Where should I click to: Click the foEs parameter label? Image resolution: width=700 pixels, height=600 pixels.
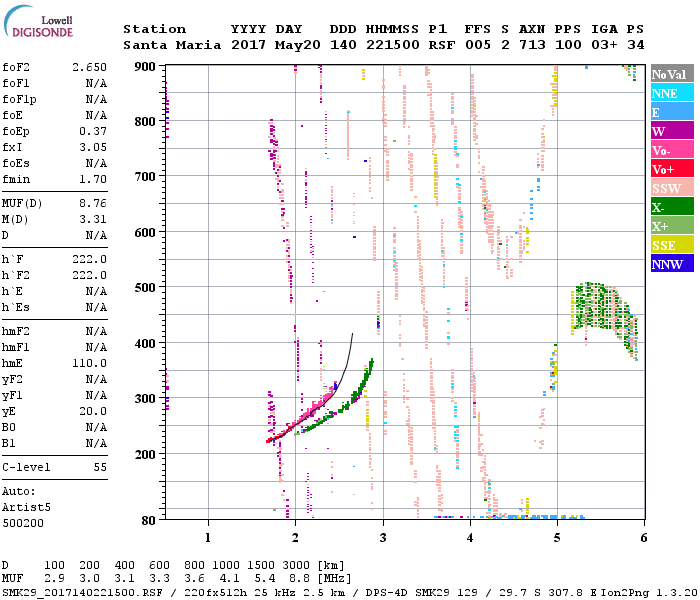(x=16, y=163)
